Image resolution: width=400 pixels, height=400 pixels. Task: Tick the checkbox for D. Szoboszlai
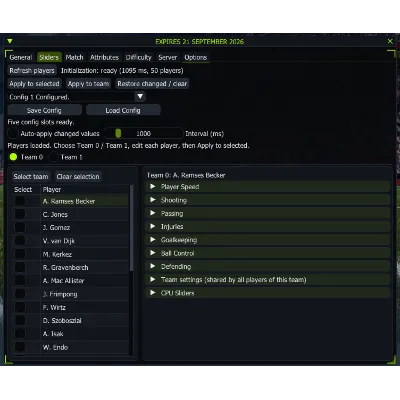20,320
